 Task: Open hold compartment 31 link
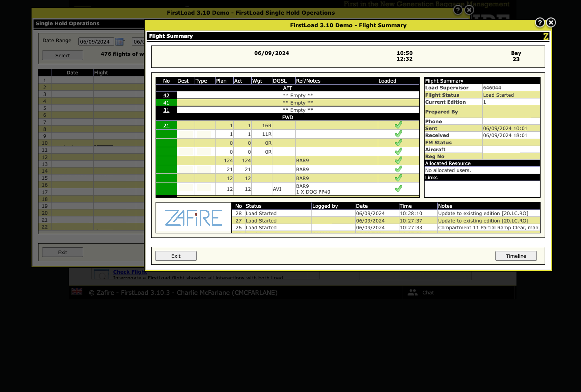pyautogui.click(x=166, y=110)
